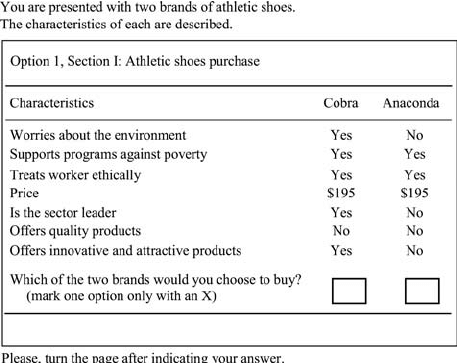Click the Price row label
Image resolution: width=457 pixels, height=363 pixels.
24,193
